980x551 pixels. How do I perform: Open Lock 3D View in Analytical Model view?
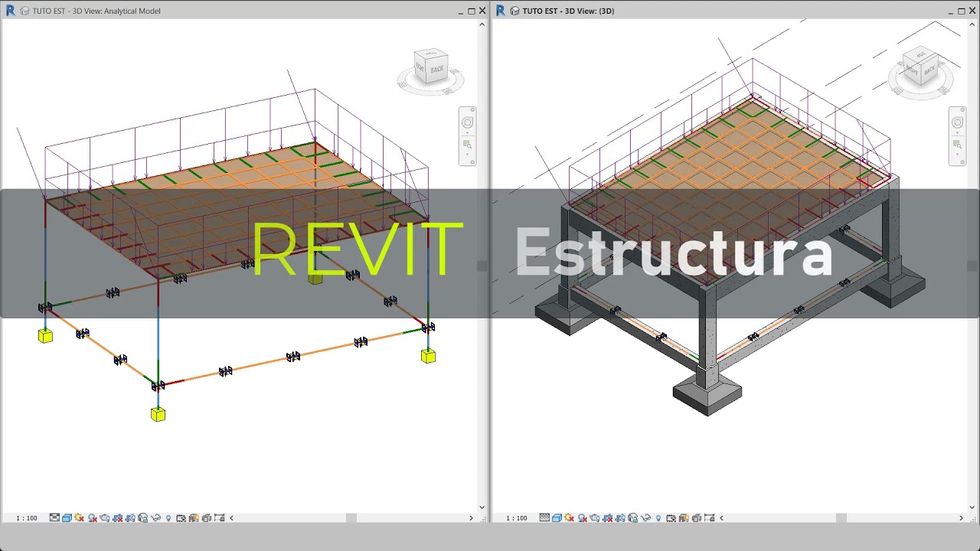tap(143, 518)
